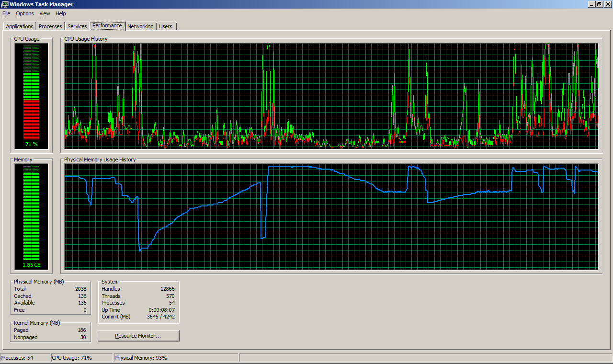
Task: Click the Physical Memory (MB) group label
Action: [x=39, y=282]
